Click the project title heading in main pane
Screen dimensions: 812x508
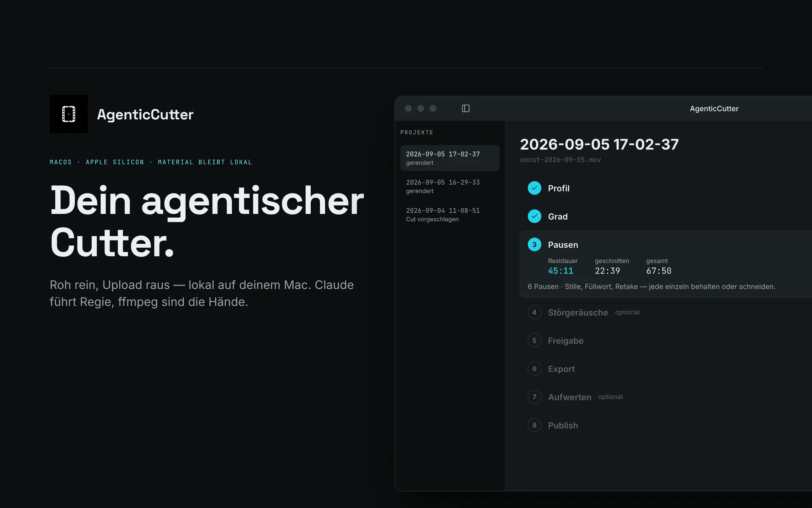(x=599, y=144)
